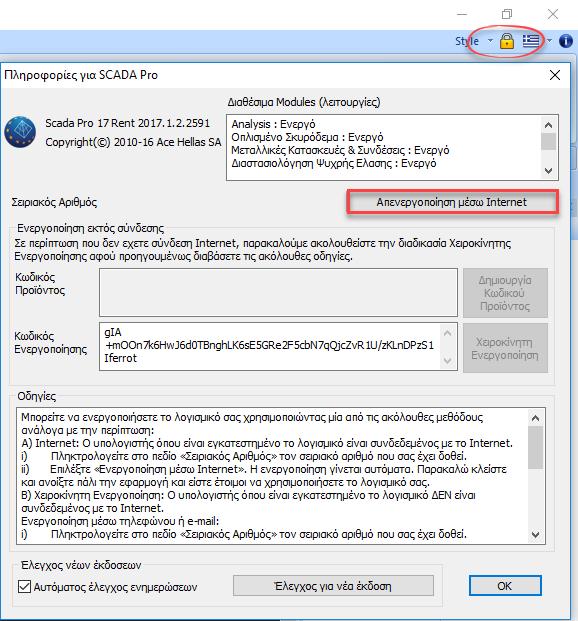Click down arrow in activation code field

pos(447,360)
